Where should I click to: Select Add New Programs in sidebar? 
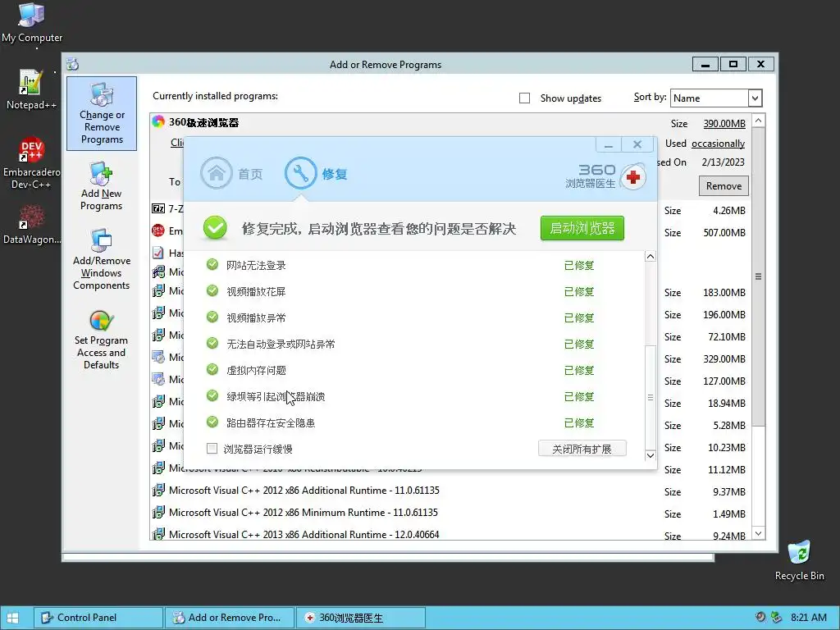coord(101,186)
